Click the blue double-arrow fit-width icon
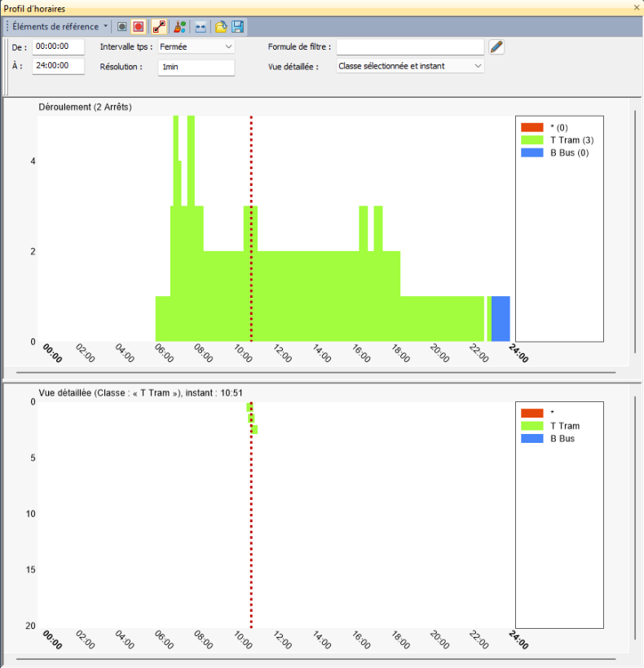The height and width of the screenshot is (668, 644). (x=200, y=27)
